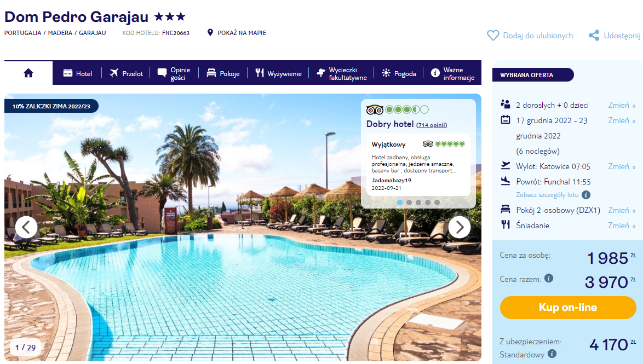This screenshot has width=643, height=364.
Task: Select the last review carousel dot
Action: point(437,203)
